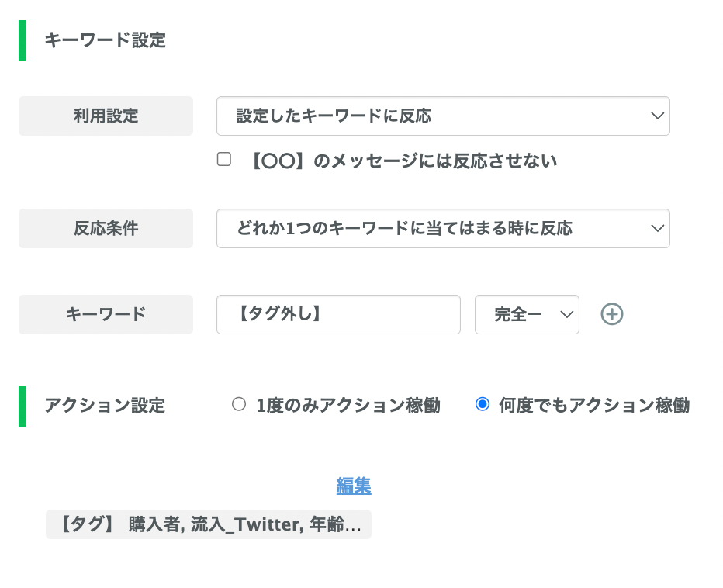This screenshot has width=723, height=588.
Task: Click the 【タグ外し】 keyword input field
Action: 338,314
